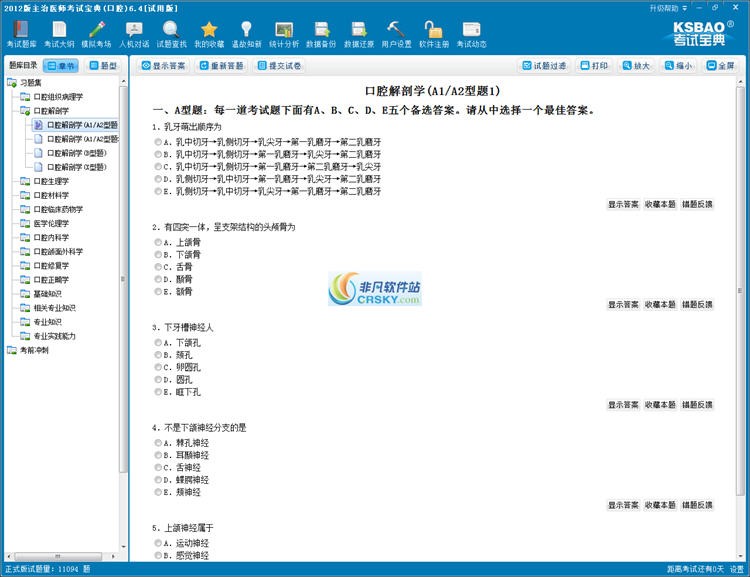Switch to the 题型 tab
Viewport: 750px width, 577px height.
tap(101, 66)
